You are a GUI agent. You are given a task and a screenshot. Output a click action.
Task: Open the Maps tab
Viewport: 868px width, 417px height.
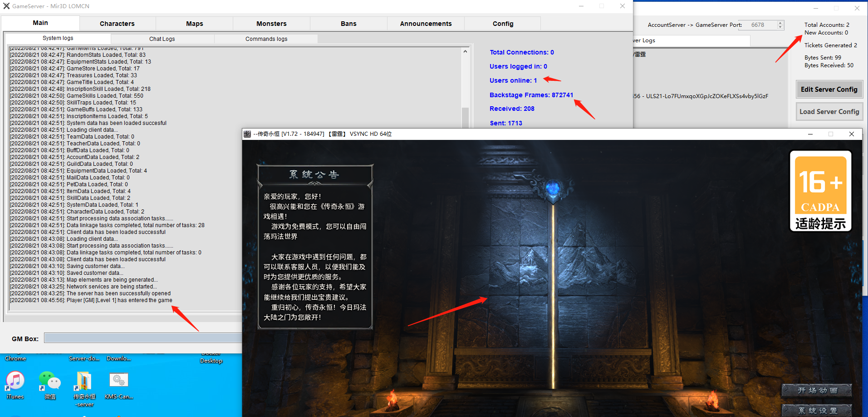pyautogui.click(x=195, y=24)
